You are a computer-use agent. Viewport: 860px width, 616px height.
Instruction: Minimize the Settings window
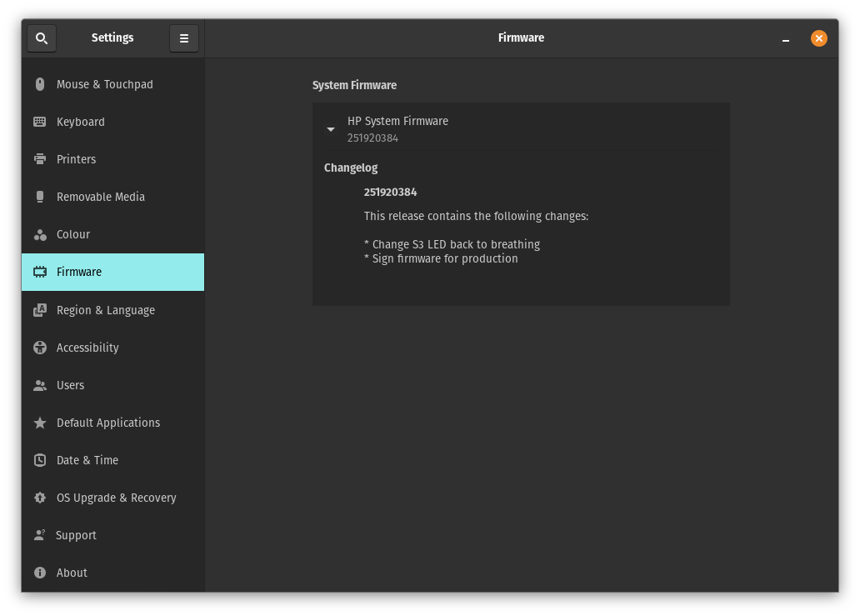[x=785, y=39]
